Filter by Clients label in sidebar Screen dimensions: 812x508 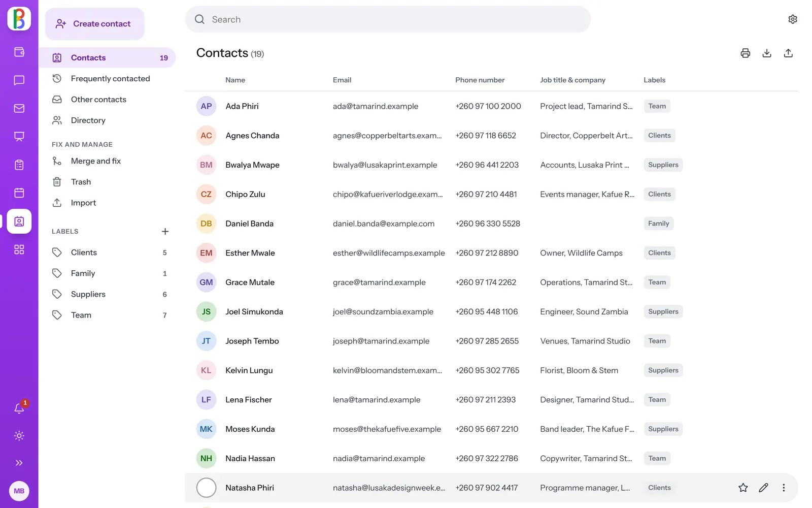point(107,252)
